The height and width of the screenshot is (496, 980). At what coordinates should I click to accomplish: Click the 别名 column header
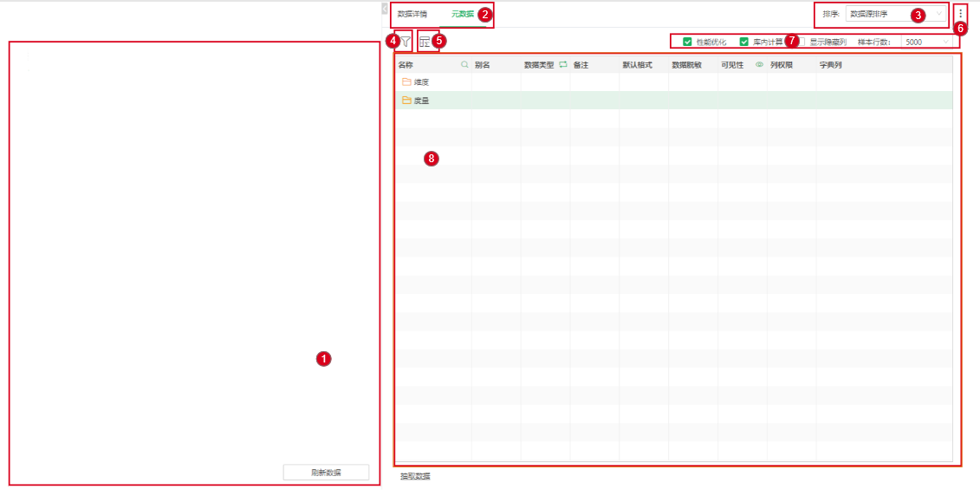click(483, 65)
